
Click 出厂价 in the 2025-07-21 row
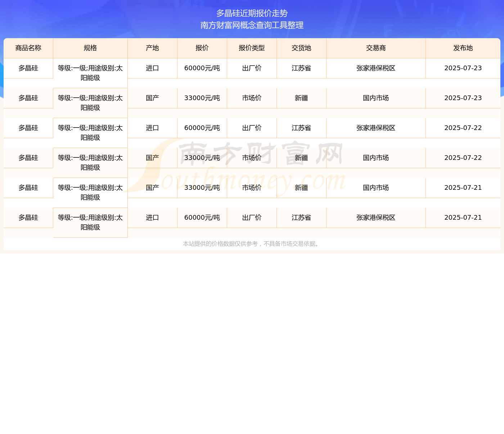pyautogui.click(x=252, y=218)
